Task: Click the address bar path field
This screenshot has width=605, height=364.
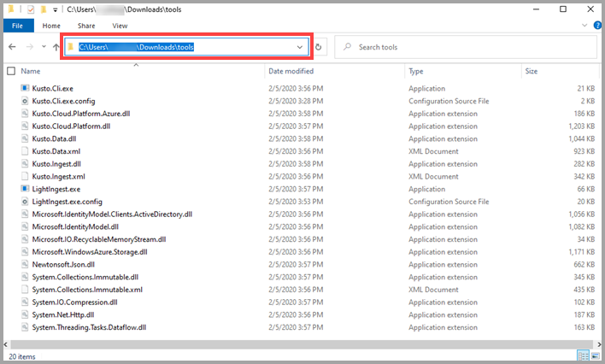Action: click(x=187, y=47)
